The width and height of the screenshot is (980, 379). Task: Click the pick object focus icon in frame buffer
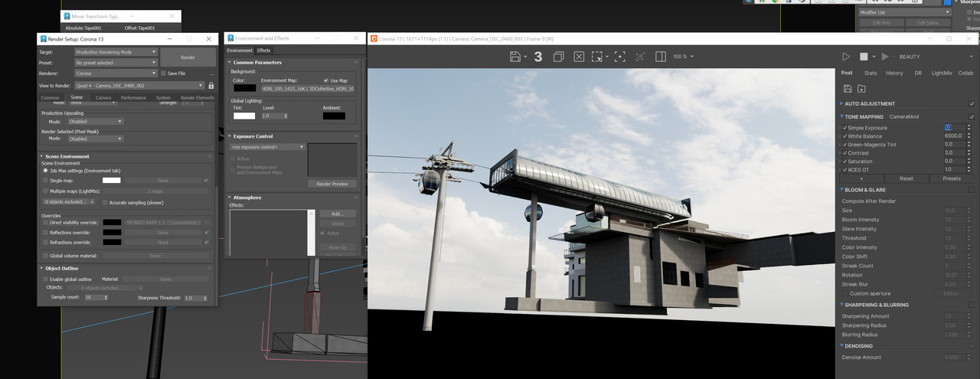pyautogui.click(x=619, y=57)
